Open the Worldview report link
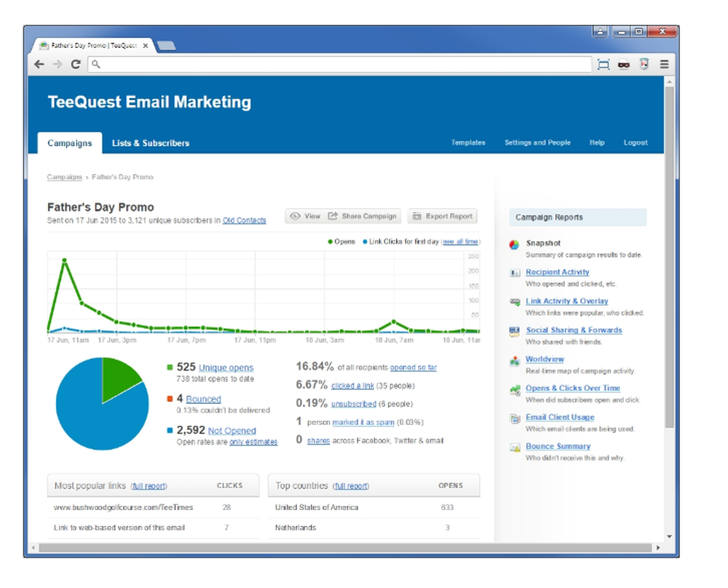The width and height of the screenshot is (728, 588). (x=545, y=359)
